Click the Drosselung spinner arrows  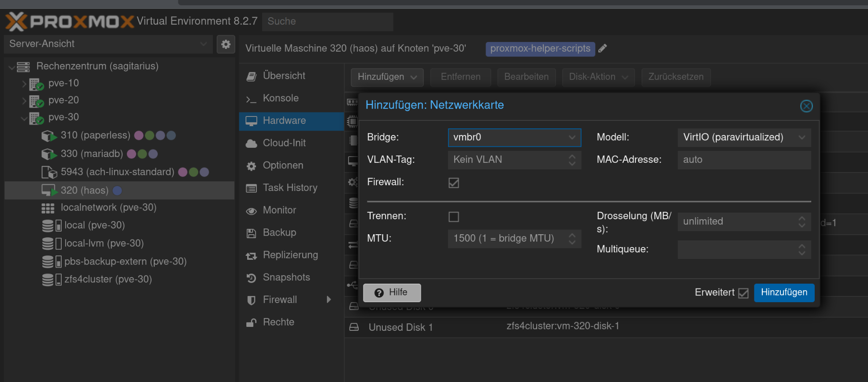(x=802, y=221)
